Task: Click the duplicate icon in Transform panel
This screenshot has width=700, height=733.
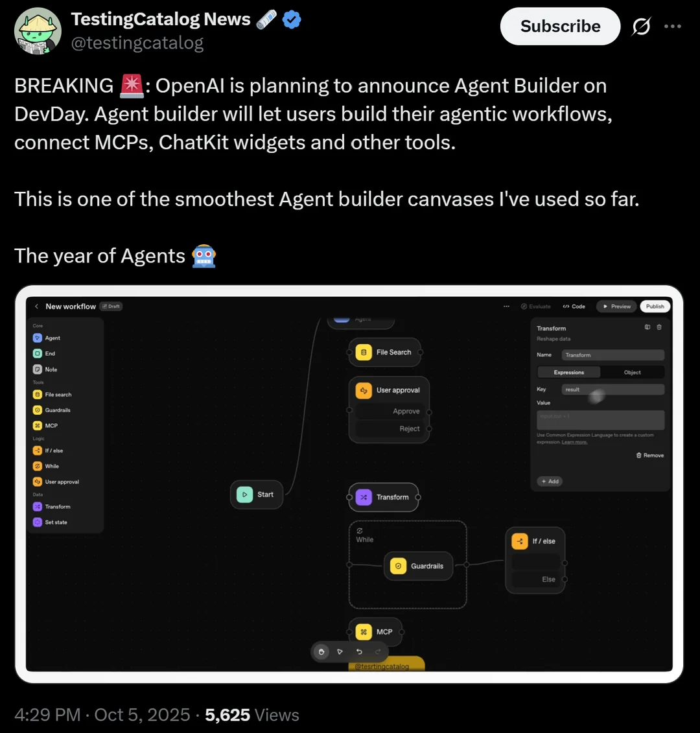Action: (647, 327)
